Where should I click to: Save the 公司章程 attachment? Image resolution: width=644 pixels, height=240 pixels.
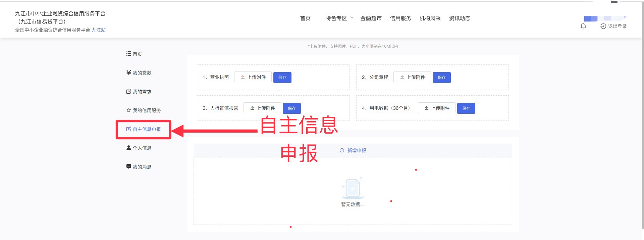(441, 78)
